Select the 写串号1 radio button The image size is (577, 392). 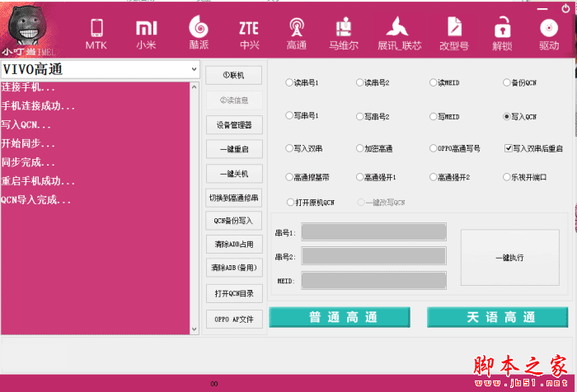click(x=288, y=115)
